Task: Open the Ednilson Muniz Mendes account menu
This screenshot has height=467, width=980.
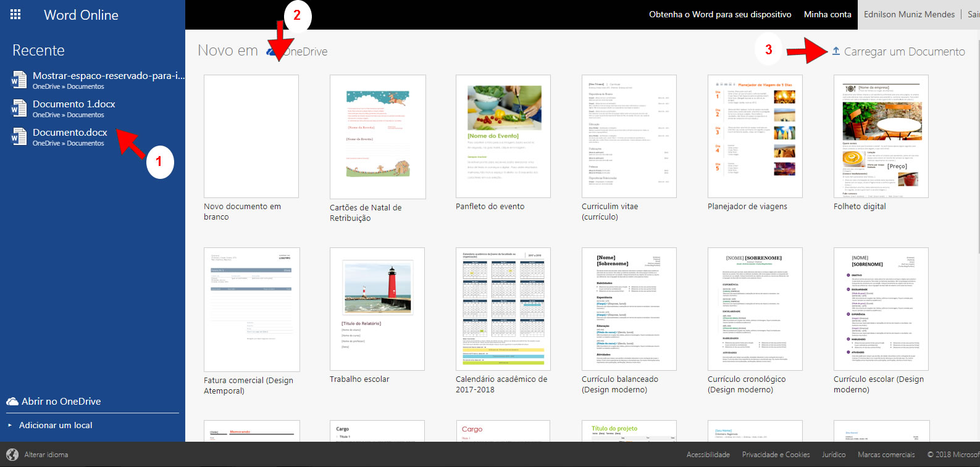Action: tap(909, 15)
